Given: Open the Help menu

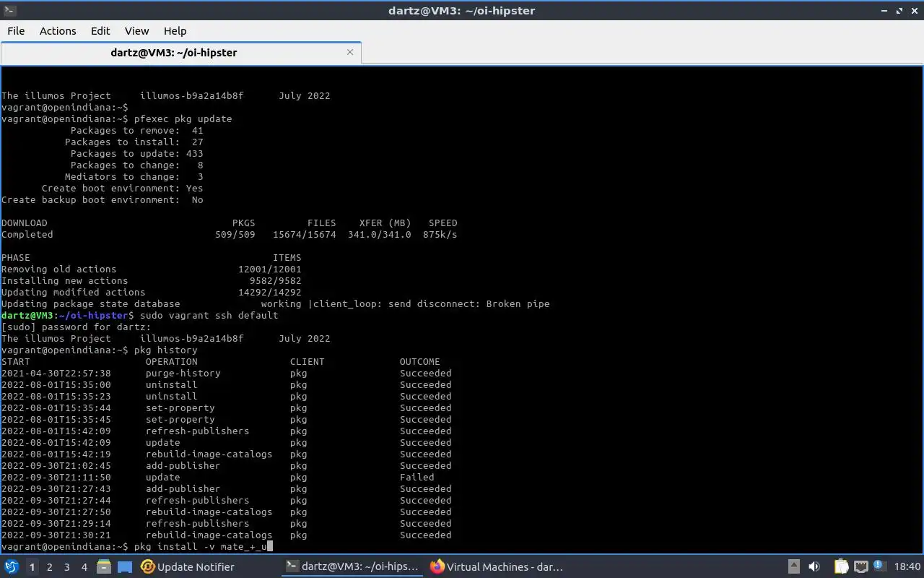Looking at the screenshot, I should 175,30.
